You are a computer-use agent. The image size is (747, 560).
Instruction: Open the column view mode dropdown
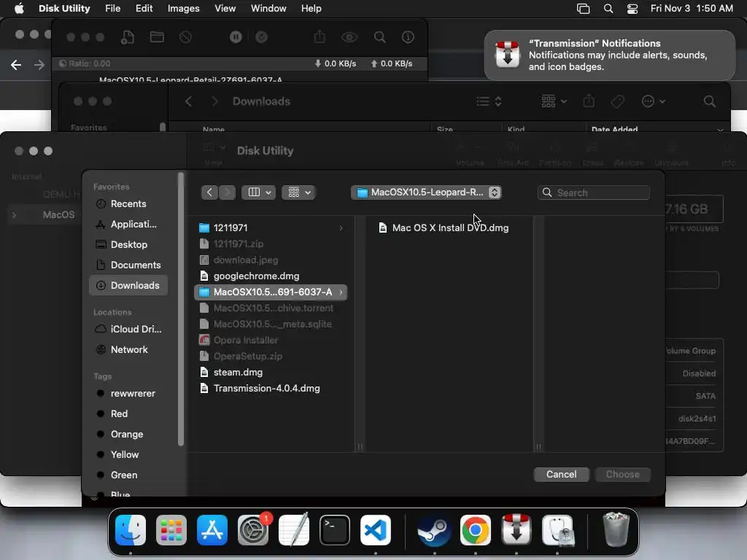(x=259, y=192)
